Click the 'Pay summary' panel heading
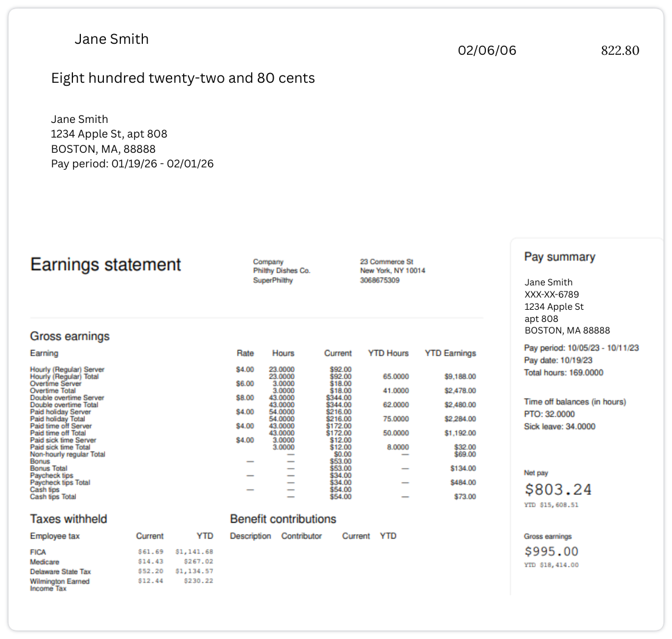This screenshot has height=639, width=672. [x=559, y=257]
